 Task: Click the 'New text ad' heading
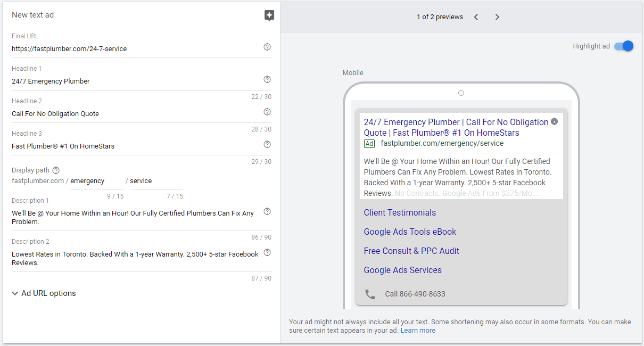pos(33,15)
